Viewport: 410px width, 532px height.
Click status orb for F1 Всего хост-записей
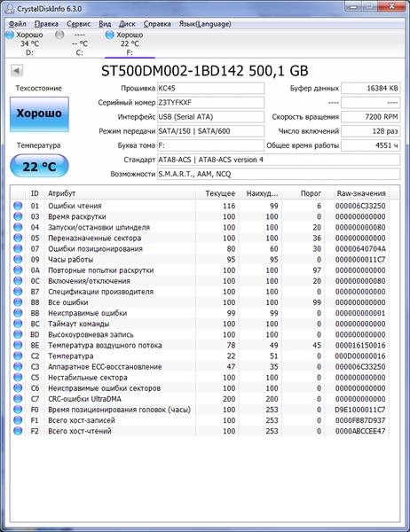(x=18, y=420)
